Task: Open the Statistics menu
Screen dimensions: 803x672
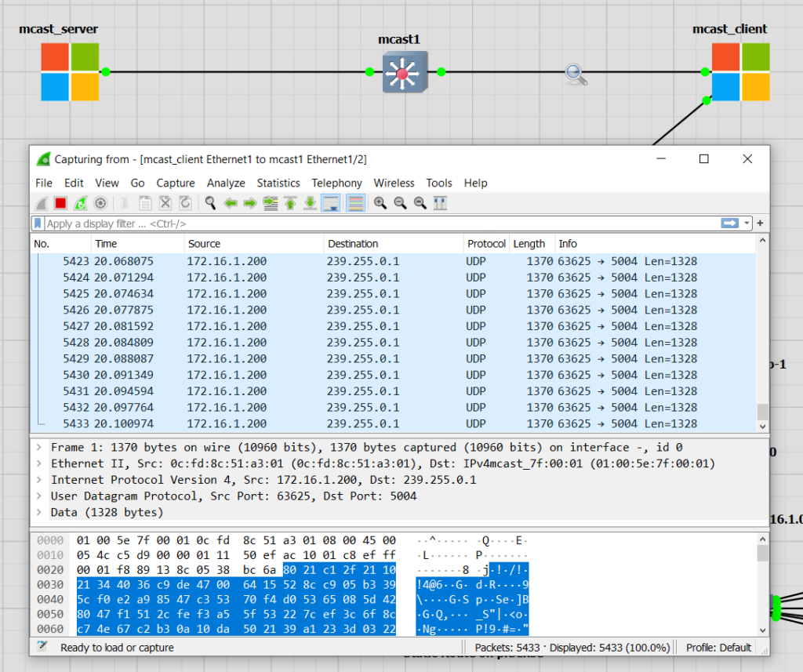Action: [278, 183]
